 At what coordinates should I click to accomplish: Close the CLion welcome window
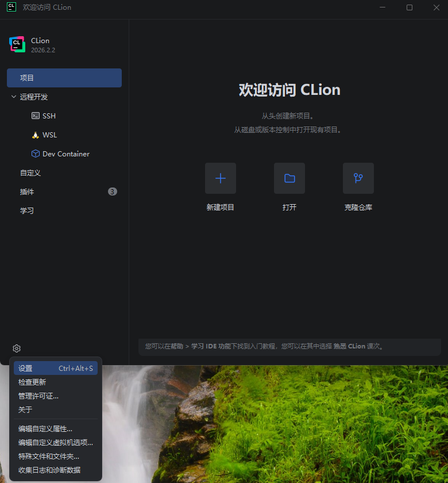pos(437,7)
